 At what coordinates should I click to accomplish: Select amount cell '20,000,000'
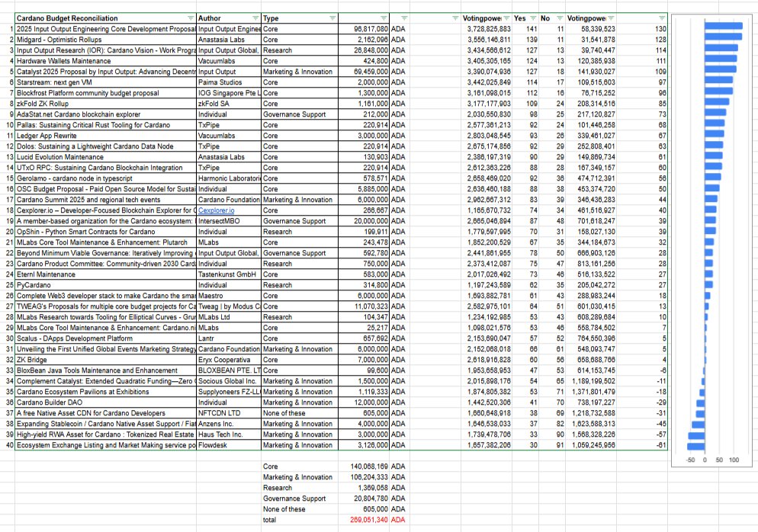[364, 221]
